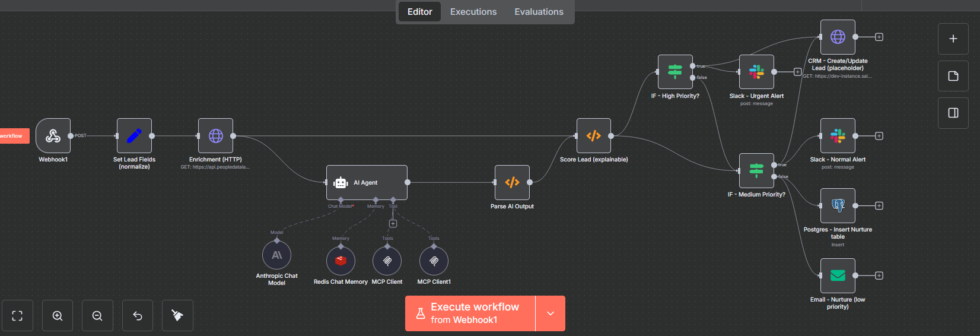Viewport: 980px width, 336px height.
Task: Zoom in on the canvas
Action: [58, 315]
